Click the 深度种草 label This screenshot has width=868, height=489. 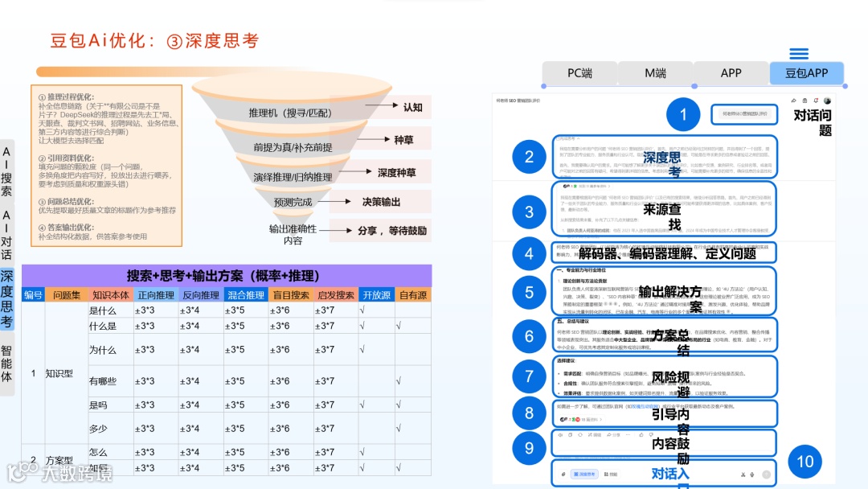396,173
